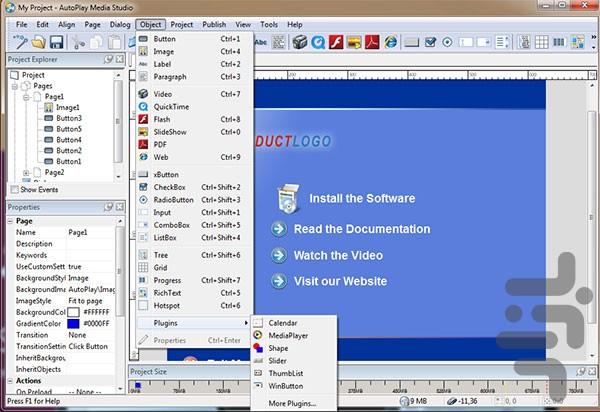Click Install the Software button on page
Screen dimensions: 600x412
coord(346,198)
